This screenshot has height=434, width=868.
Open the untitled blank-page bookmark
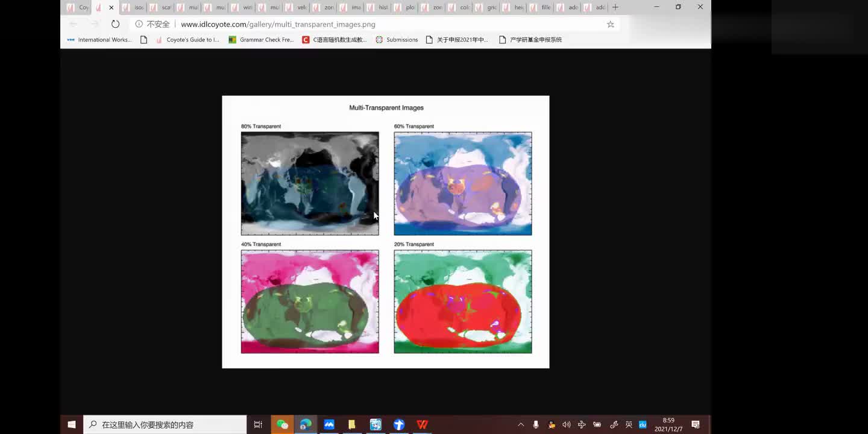pyautogui.click(x=143, y=40)
